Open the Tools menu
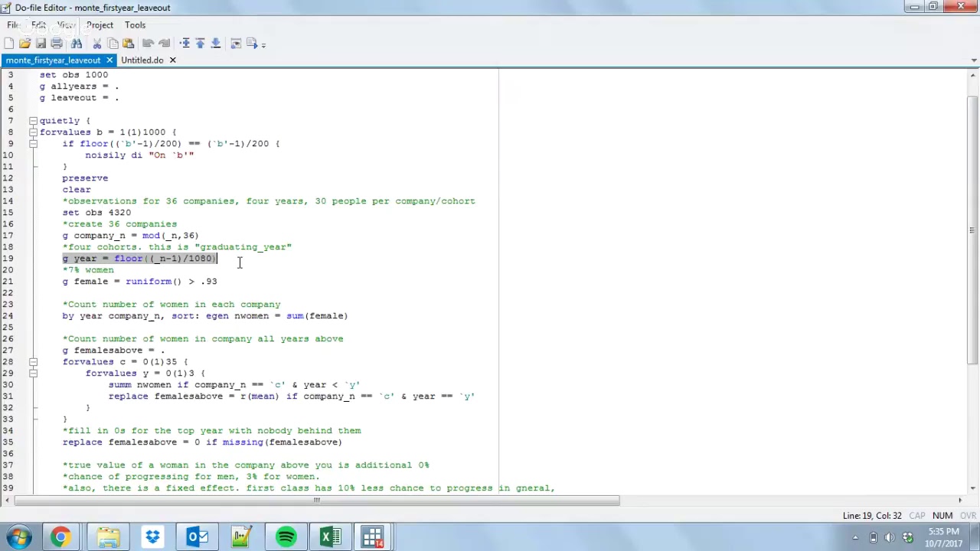This screenshot has height=551, width=980. click(x=135, y=24)
